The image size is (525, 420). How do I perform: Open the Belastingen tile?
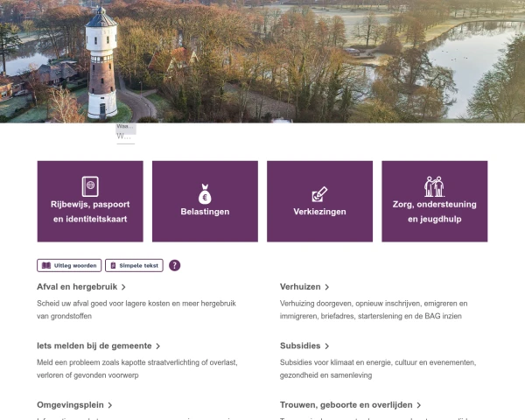point(205,201)
